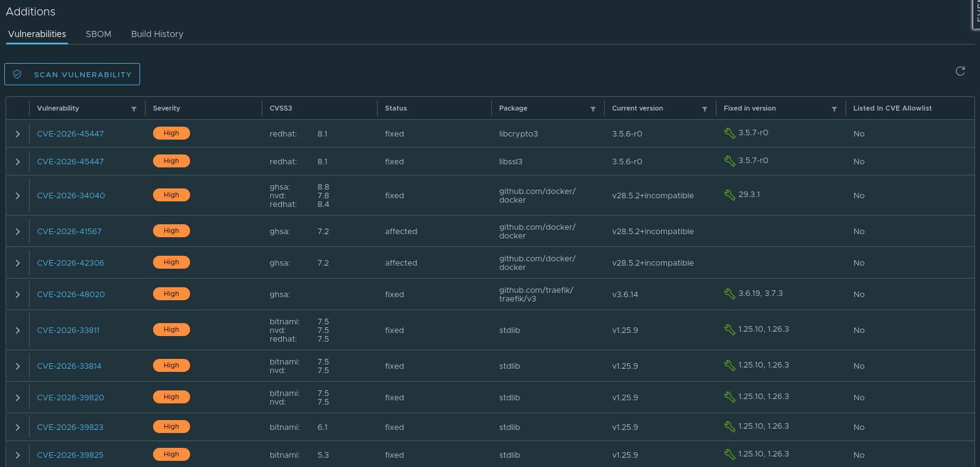Click the affected status for CVE-2026-41567
Screen dimensions: 980x467
pos(401,231)
